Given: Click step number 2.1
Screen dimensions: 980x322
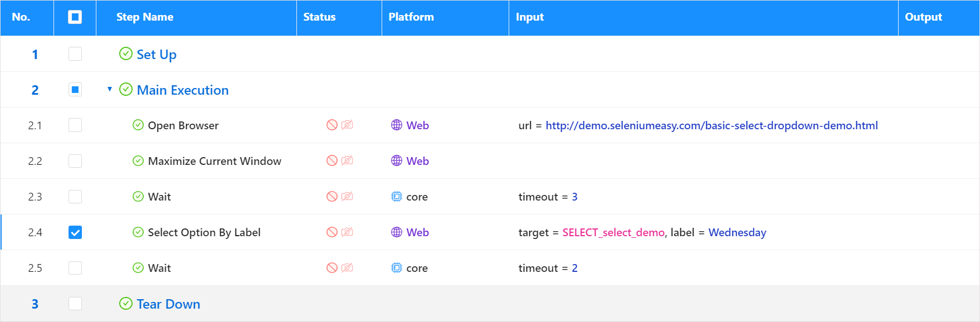Looking at the screenshot, I should [x=35, y=125].
